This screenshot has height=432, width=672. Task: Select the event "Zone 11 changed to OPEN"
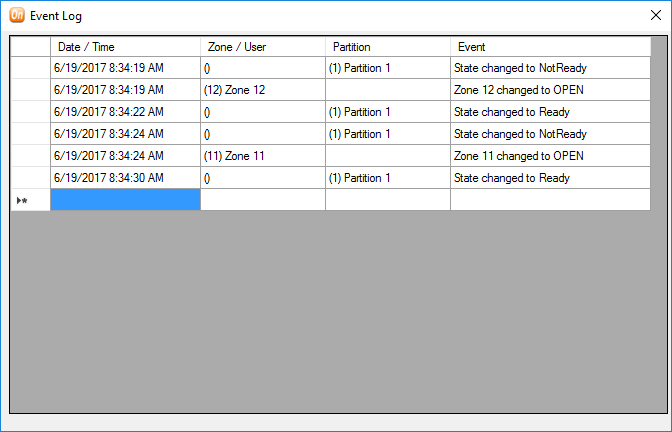point(550,156)
